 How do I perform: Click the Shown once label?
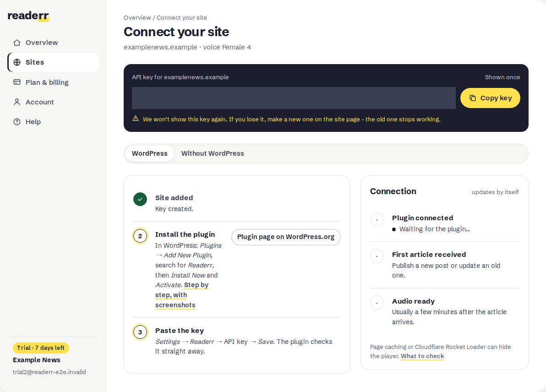pos(502,77)
